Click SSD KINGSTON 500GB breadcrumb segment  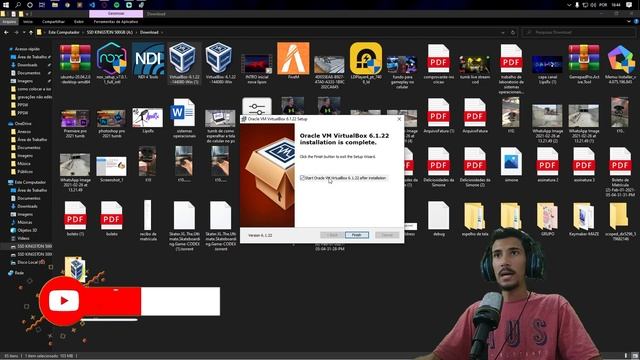[x=110, y=32]
